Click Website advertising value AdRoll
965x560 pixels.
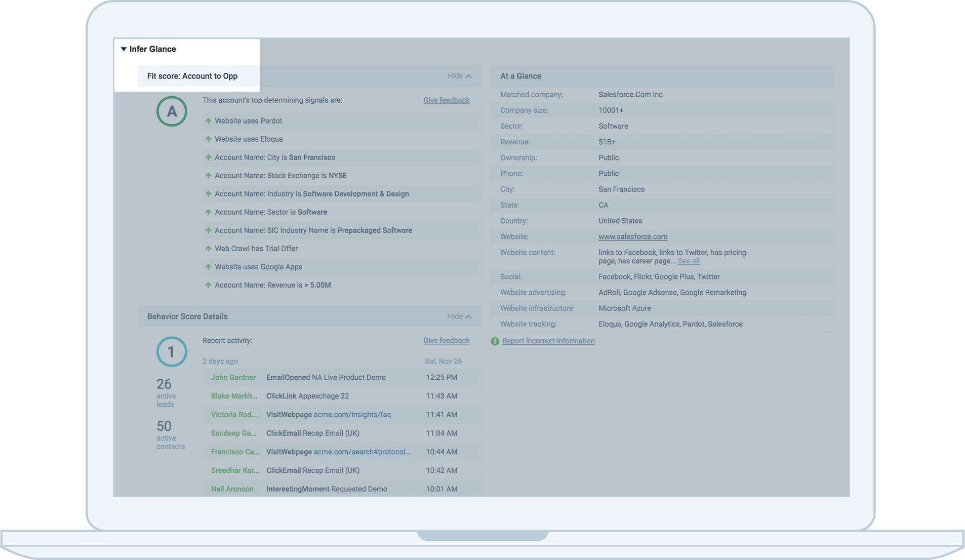click(672, 293)
